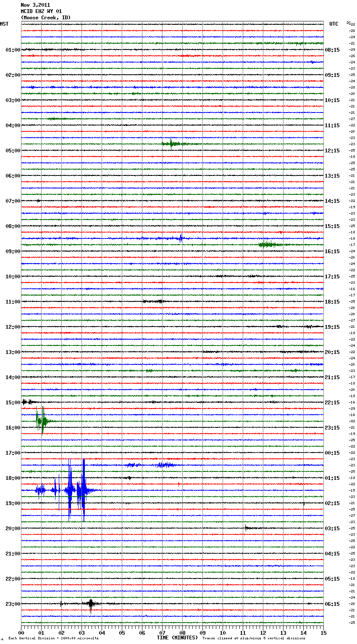Click the 22:15 UTC time label
The image size is (357, 644).
point(332,403)
